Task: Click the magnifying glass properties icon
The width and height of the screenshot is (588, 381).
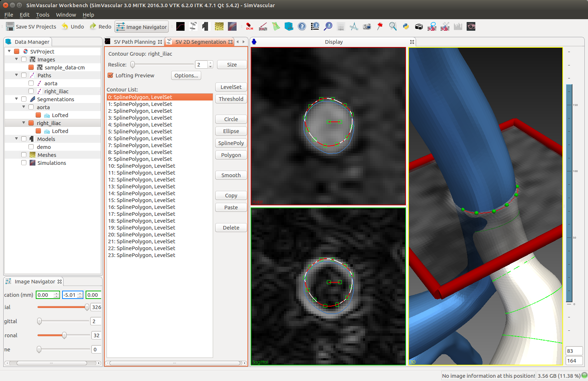Action: click(393, 26)
